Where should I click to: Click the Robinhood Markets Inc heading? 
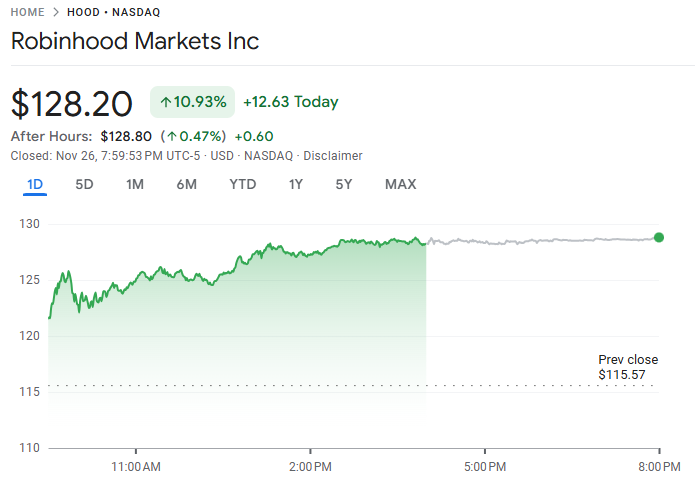[x=135, y=41]
